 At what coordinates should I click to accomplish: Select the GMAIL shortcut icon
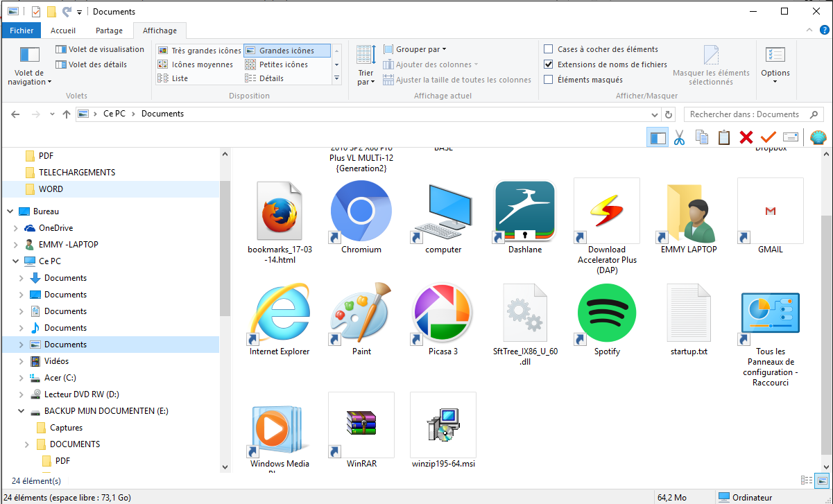coord(771,211)
